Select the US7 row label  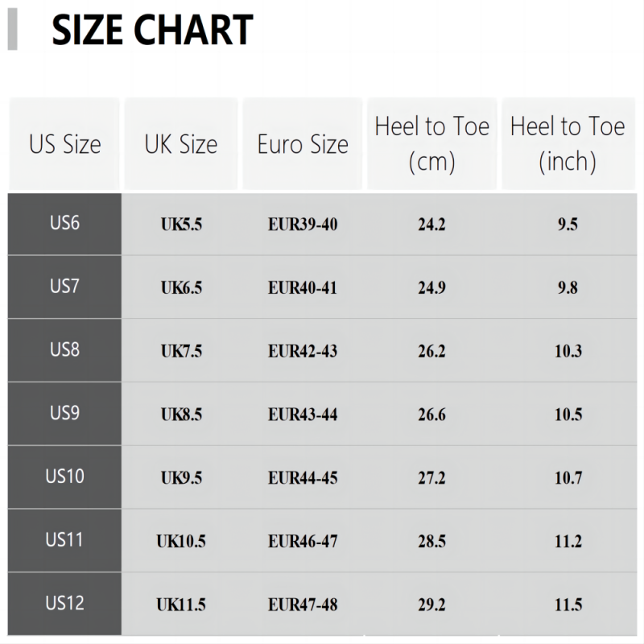[x=65, y=286]
